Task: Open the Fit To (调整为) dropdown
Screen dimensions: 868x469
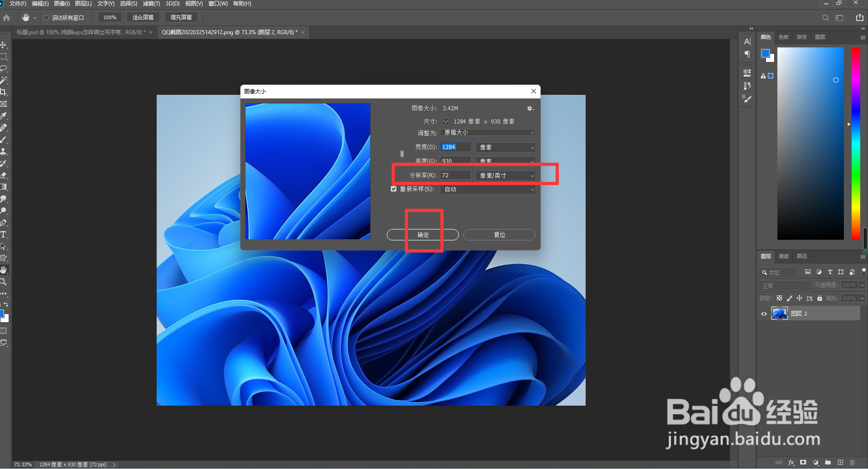Action: click(488, 133)
